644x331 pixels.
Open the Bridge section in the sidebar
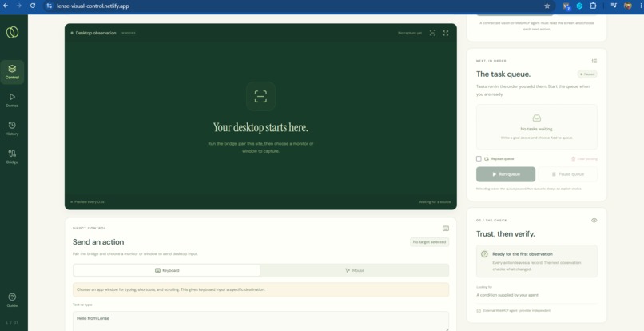pyautogui.click(x=12, y=157)
